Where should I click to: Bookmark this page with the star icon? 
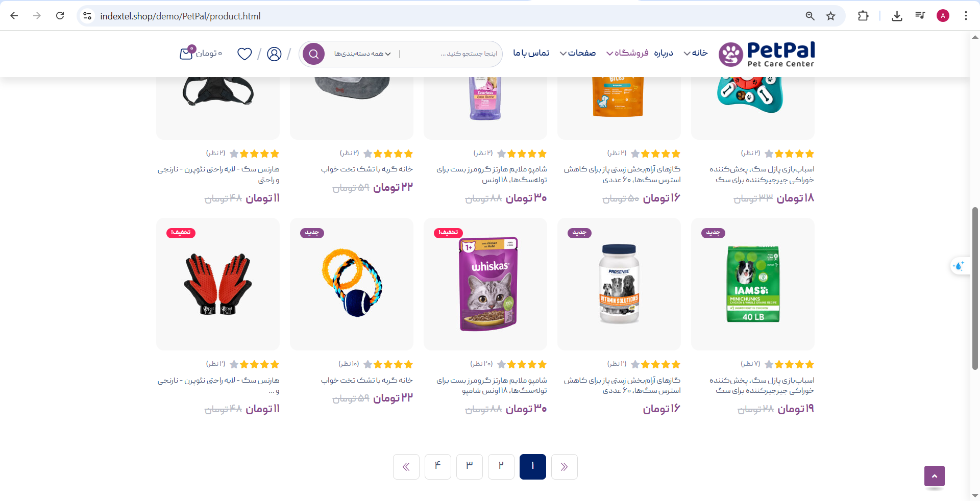[831, 16]
